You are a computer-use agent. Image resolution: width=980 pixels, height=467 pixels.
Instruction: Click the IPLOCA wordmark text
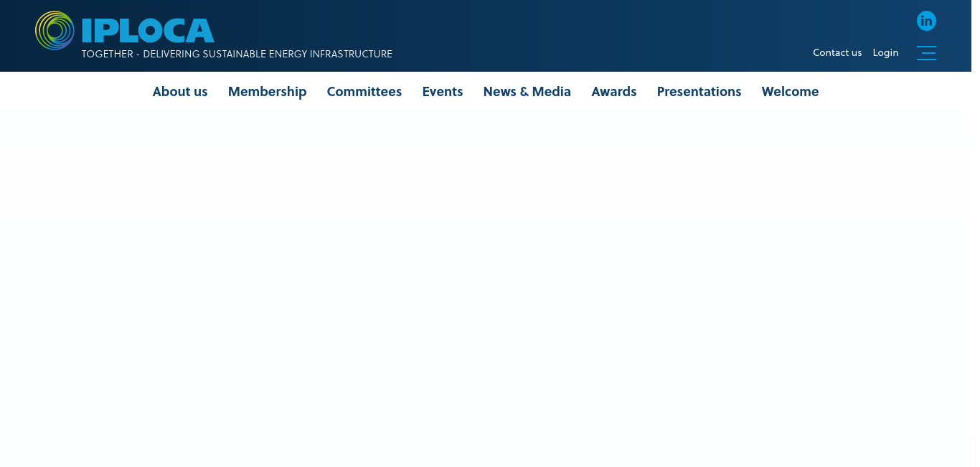(148, 31)
